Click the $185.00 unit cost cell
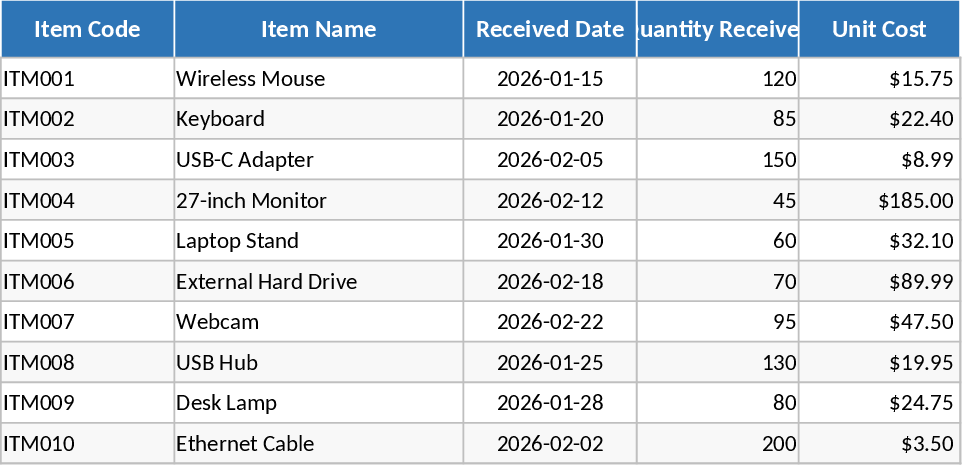Viewport: 962px width, 465px height. (x=879, y=201)
